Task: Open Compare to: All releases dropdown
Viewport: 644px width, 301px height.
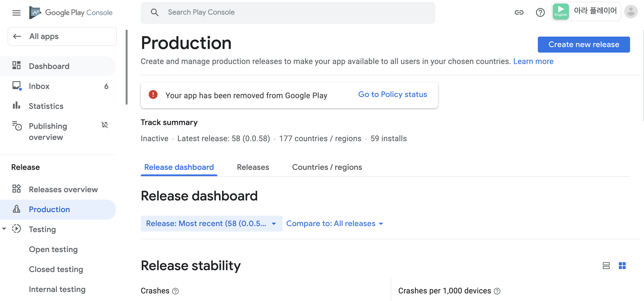Action: click(x=335, y=224)
